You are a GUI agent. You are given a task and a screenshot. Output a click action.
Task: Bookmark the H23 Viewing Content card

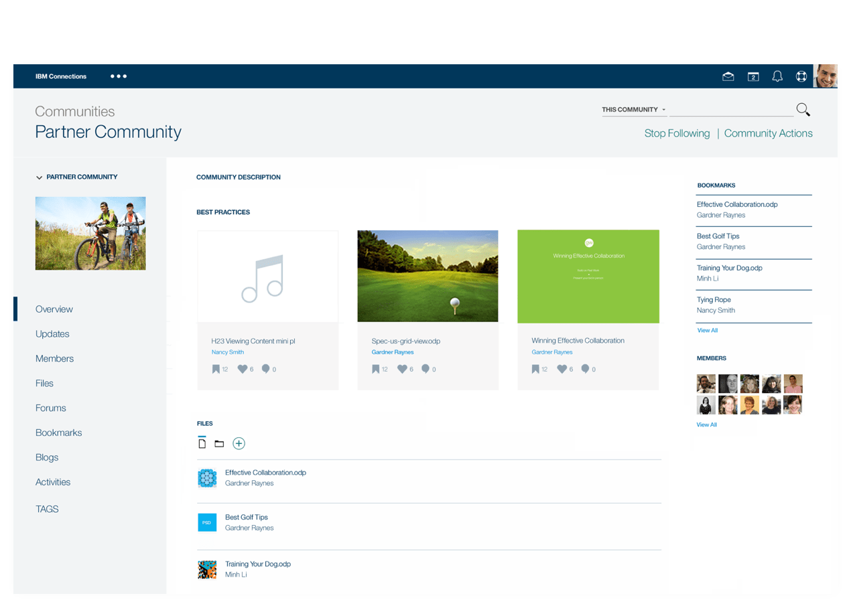[216, 369]
